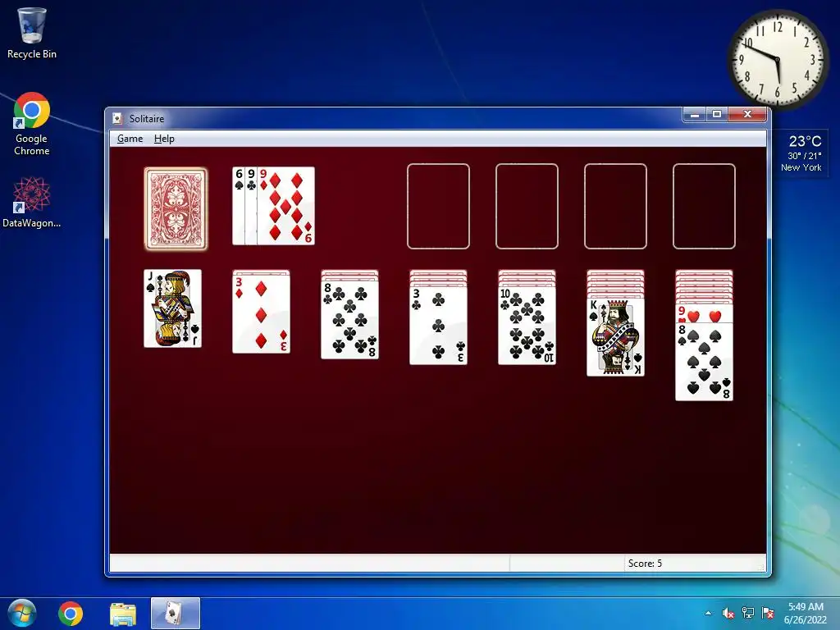The image size is (840, 630).
Task: Select the King of spades card
Action: 615,337
